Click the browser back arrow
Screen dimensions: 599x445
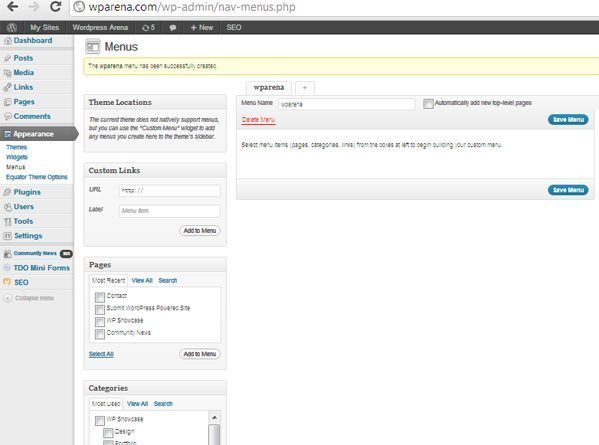(13, 6)
